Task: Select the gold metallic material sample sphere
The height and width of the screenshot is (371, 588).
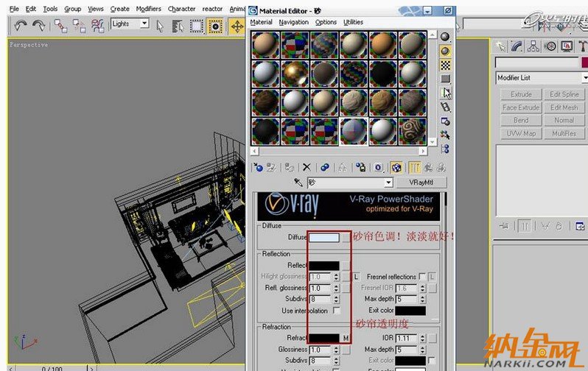Action: coord(294,74)
